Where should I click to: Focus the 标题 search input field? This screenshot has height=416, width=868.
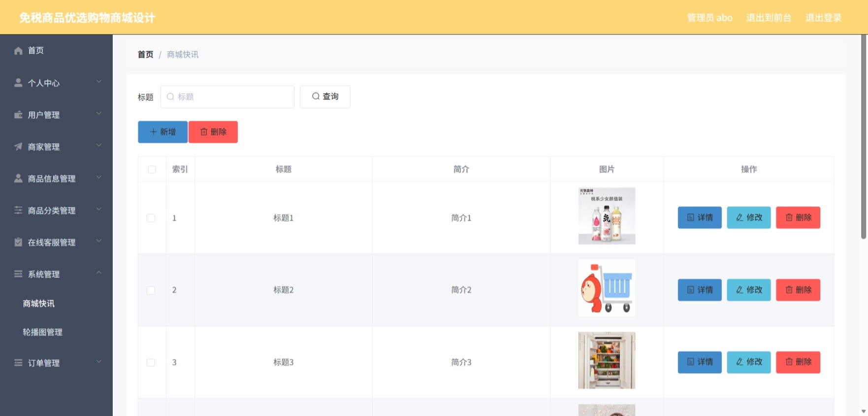227,97
